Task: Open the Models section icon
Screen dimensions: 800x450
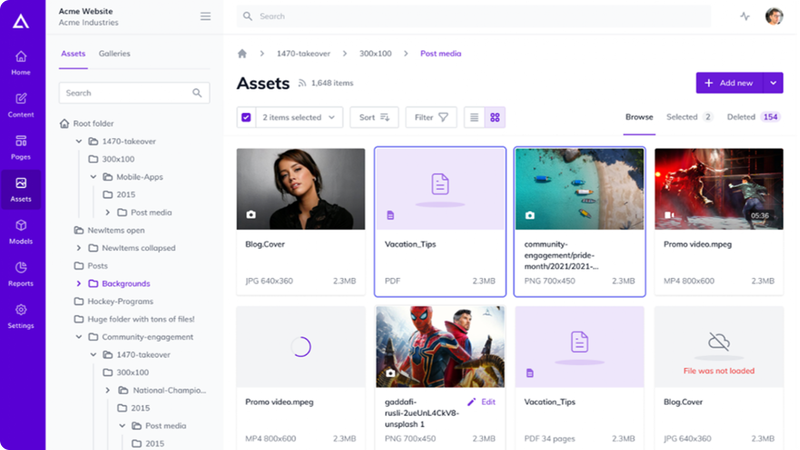Action: click(x=21, y=231)
